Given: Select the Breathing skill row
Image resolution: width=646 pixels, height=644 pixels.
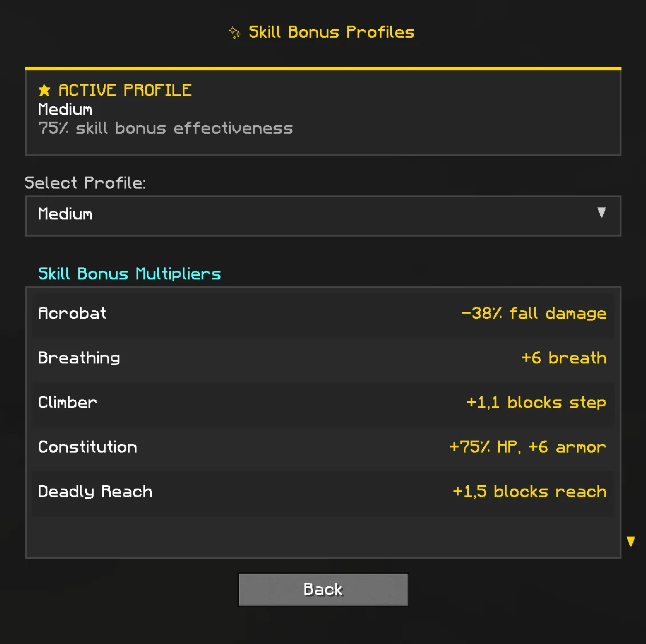Looking at the screenshot, I should 323,358.
